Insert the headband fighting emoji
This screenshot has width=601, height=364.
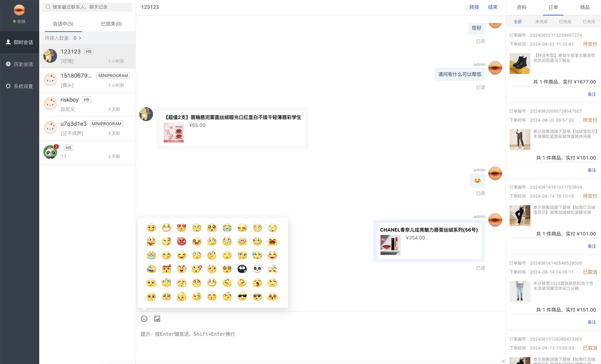coord(166,269)
